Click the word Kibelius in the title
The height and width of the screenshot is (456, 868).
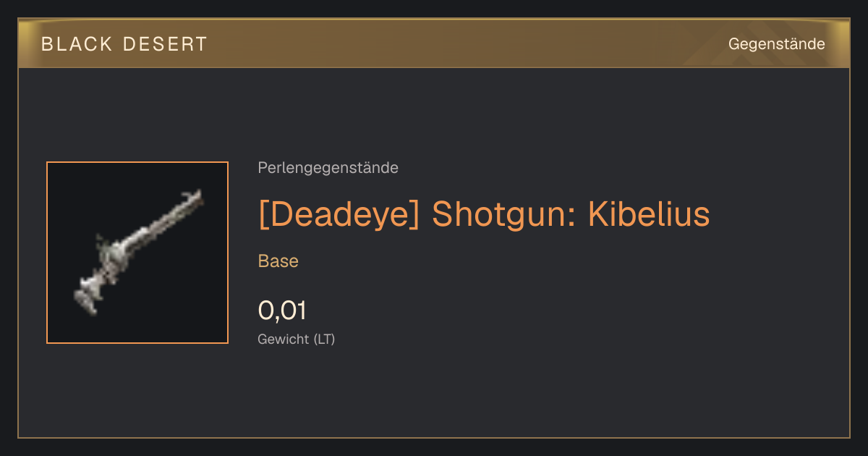[x=649, y=214]
